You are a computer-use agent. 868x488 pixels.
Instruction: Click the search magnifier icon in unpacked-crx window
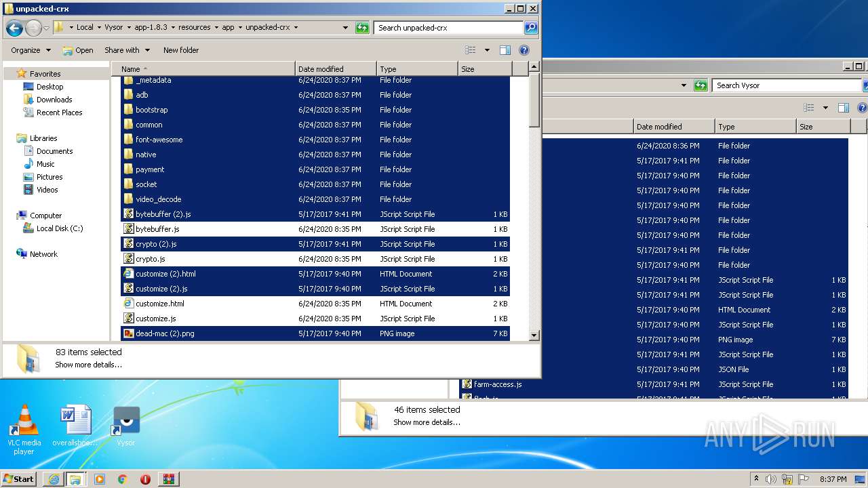pyautogui.click(x=531, y=28)
